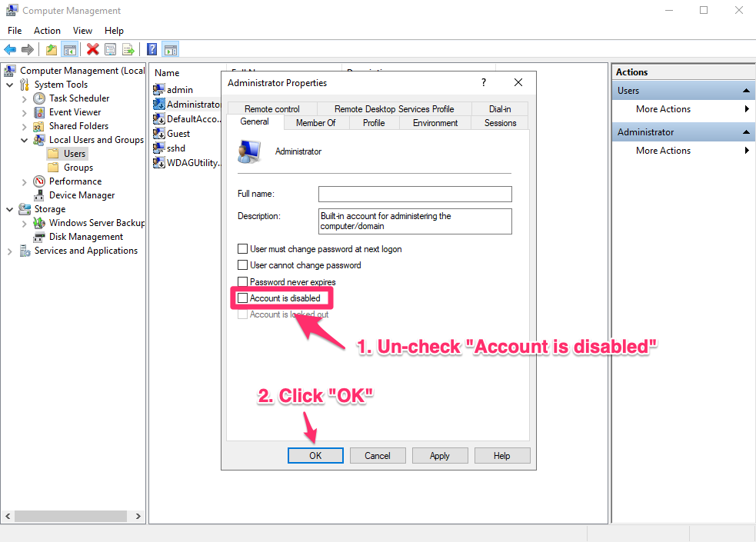
Task: Click the Forward navigation arrow
Action: pos(28,49)
